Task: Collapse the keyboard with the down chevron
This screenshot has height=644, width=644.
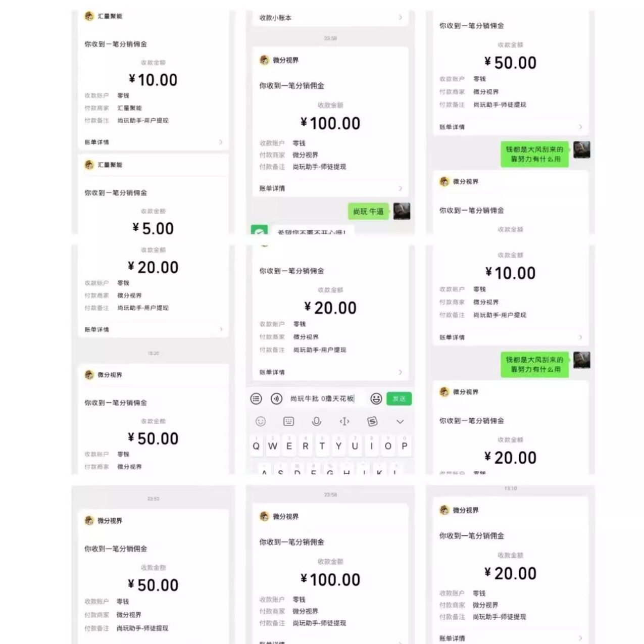Action: 400,421
